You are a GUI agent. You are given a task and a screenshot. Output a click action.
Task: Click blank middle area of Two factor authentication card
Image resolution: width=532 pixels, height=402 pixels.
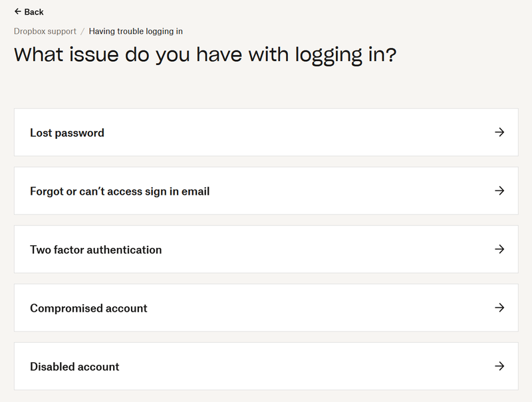(319, 250)
